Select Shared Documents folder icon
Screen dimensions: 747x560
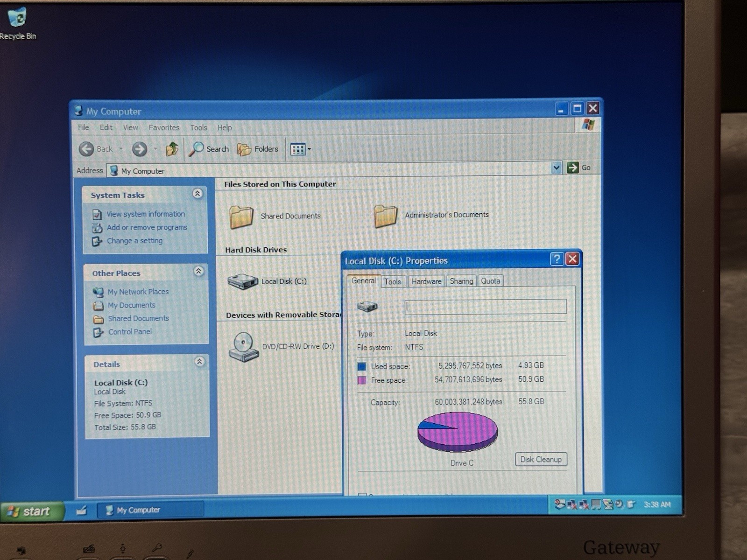pyautogui.click(x=241, y=217)
